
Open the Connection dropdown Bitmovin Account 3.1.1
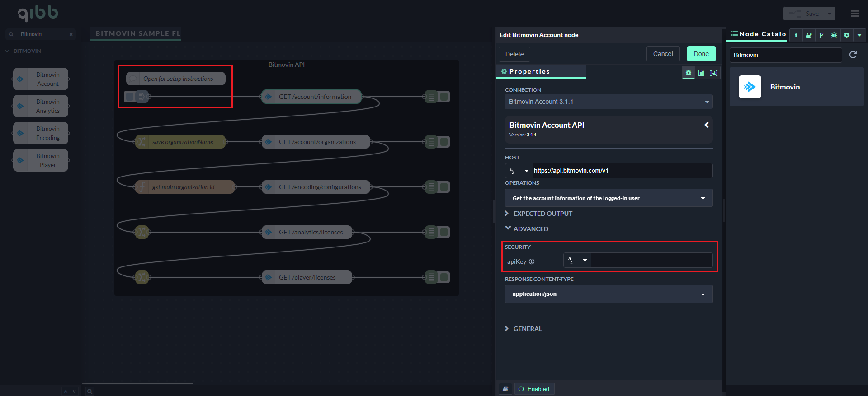[609, 102]
